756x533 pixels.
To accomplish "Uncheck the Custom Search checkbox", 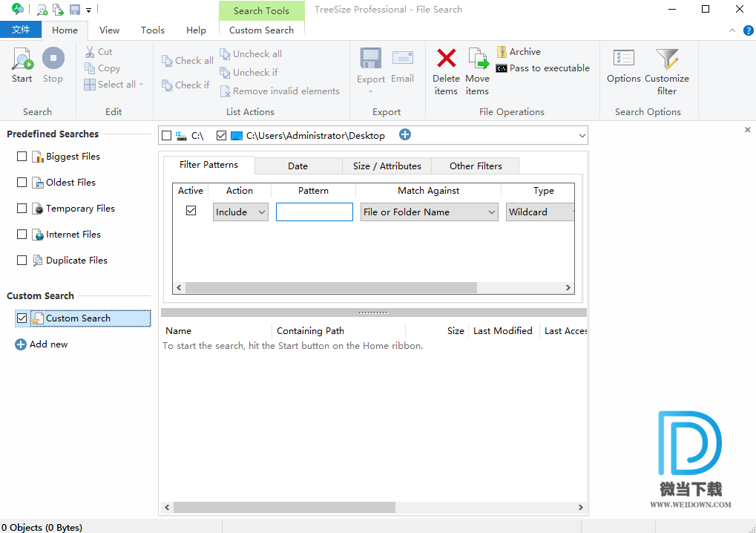I will [x=22, y=318].
